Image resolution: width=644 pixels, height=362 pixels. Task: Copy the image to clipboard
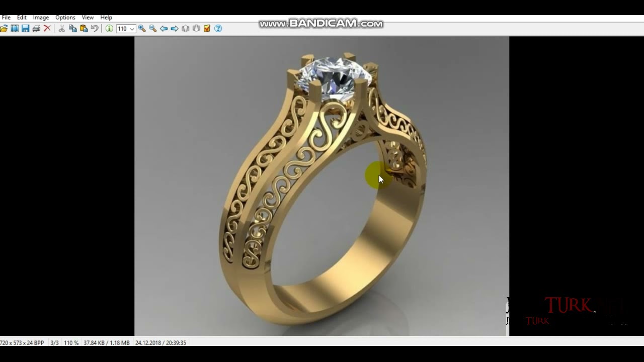coord(73,29)
